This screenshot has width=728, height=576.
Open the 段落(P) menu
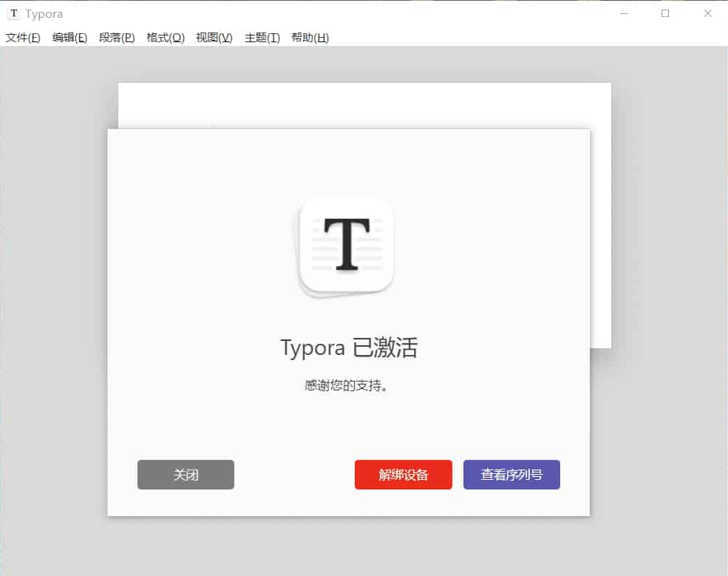pyautogui.click(x=117, y=38)
